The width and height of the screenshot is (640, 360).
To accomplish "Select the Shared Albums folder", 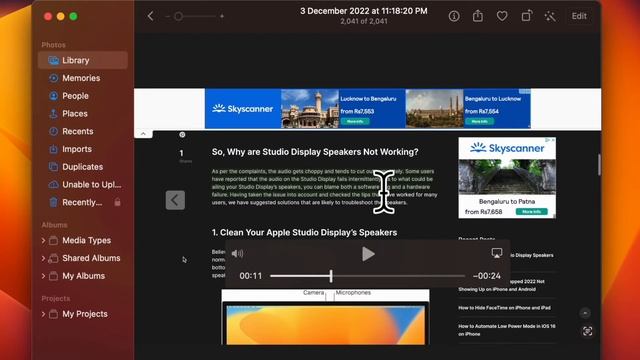I will point(91,258).
